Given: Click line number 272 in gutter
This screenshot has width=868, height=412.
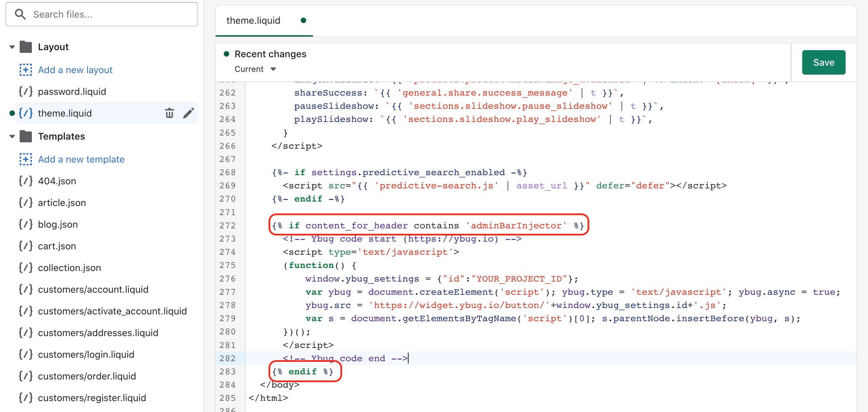Looking at the screenshot, I should [228, 226].
